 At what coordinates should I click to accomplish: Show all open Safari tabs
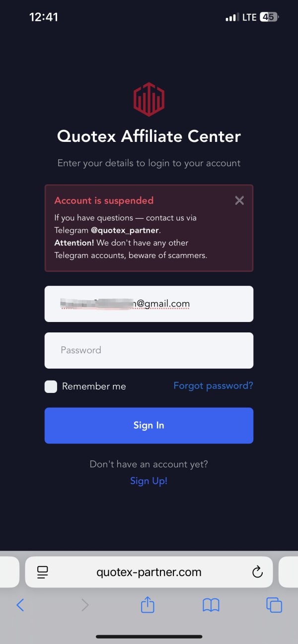tap(274, 605)
